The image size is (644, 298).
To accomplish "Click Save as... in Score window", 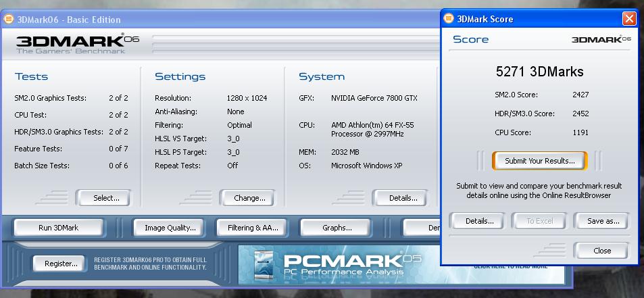I will (x=603, y=221).
